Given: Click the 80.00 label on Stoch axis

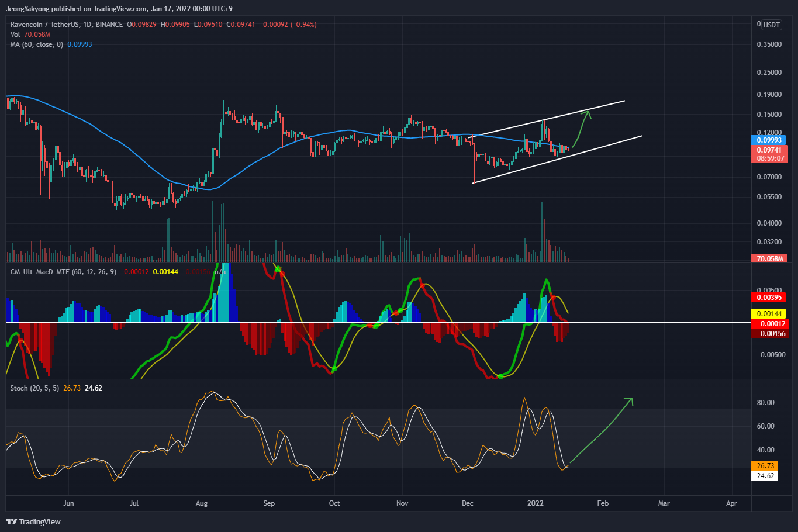Looking at the screenshot, I should [766, 403].
